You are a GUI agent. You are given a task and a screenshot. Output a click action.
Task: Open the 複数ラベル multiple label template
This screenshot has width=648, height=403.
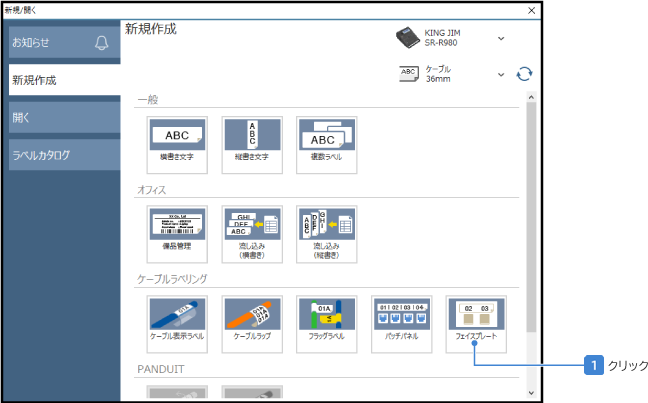326,146
